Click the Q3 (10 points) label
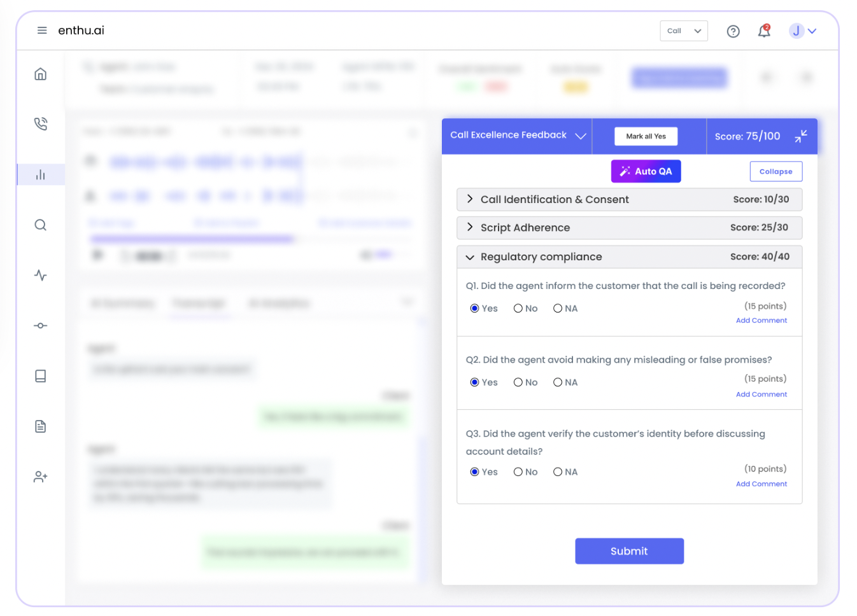The width and height of the screenshot is (857, 616). coord(765,469)
